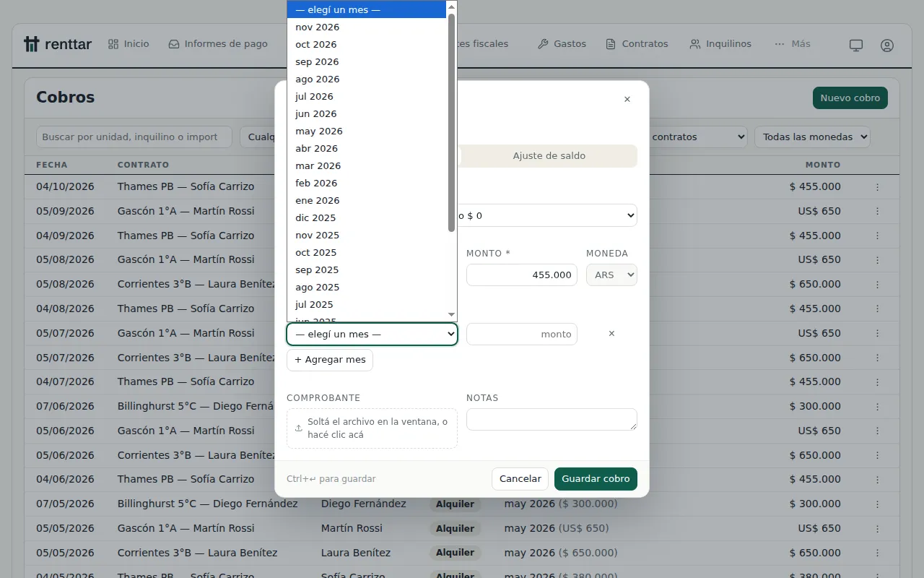Choose 'dic 2025' month option

coord(367,217)
